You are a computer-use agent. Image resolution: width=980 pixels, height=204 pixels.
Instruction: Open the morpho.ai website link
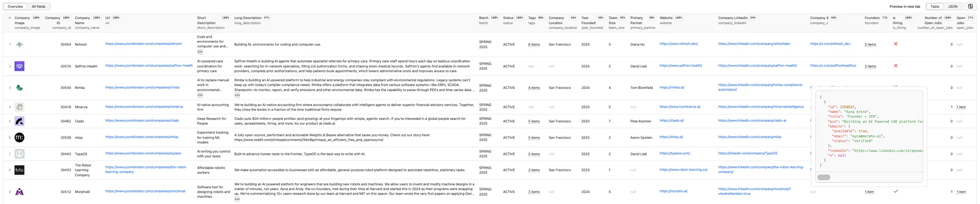tap(673, 191)
